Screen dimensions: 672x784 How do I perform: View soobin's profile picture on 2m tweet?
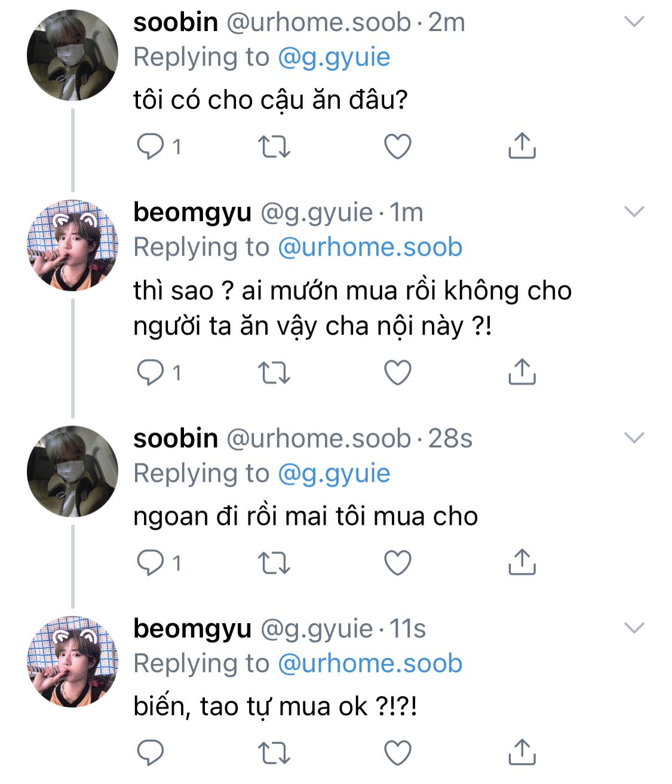point(72,55)
